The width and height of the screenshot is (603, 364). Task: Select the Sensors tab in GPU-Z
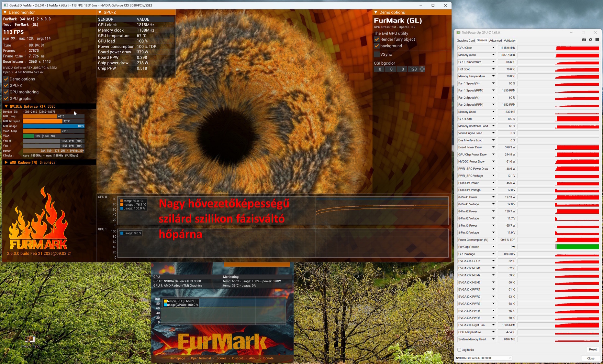(x=482, y=40)
